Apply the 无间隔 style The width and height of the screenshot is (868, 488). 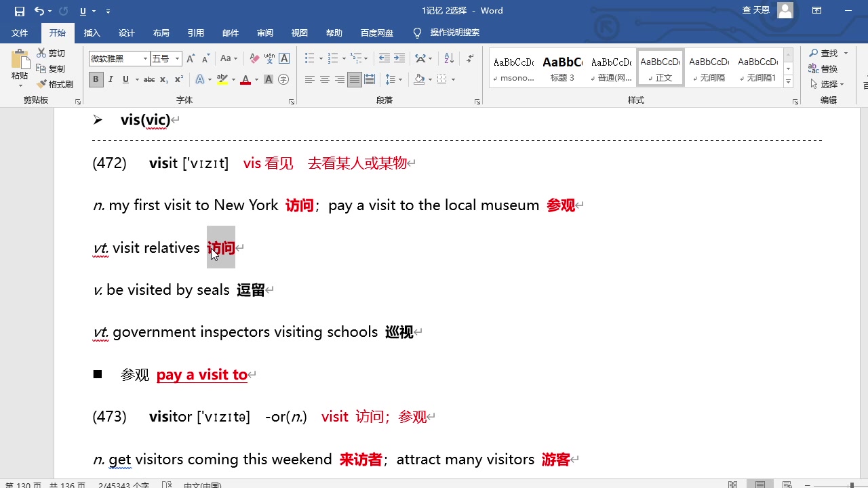pos(709,68)
